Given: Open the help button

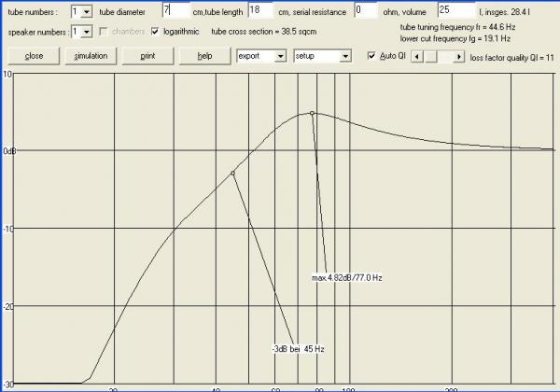Looking at the screenshot, I should click(x=204, y=56).
